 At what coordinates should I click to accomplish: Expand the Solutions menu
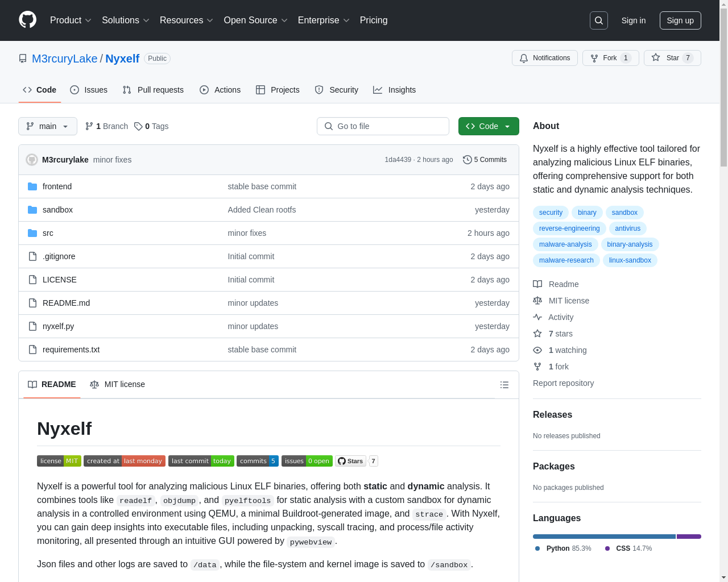[126, 20]
